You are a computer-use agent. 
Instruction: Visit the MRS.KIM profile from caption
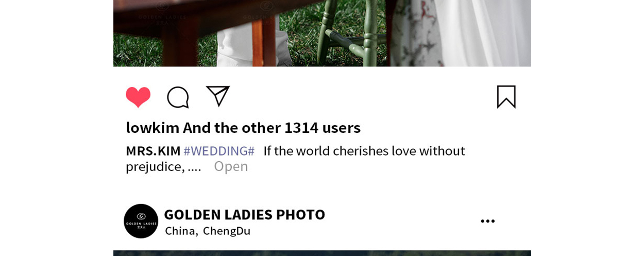[153, 151]
